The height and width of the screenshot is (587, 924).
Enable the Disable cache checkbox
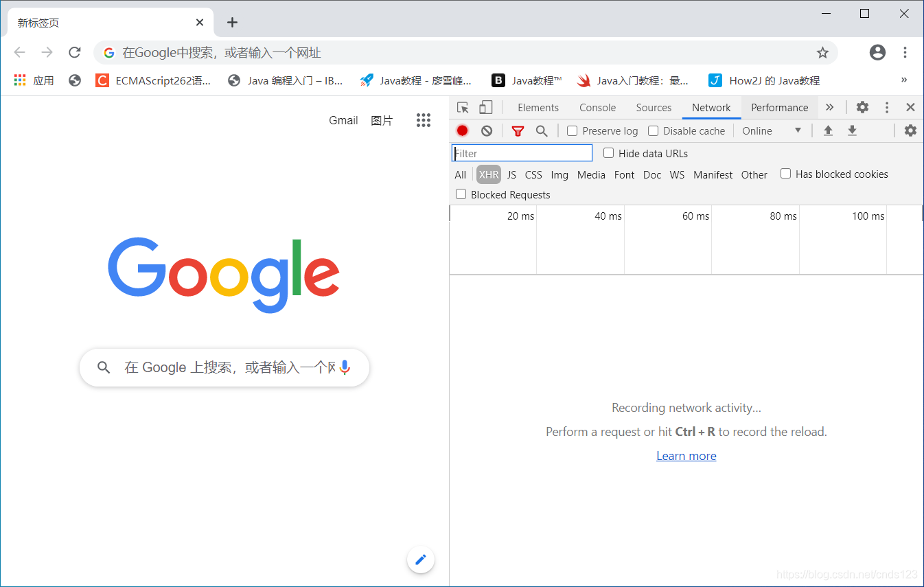(653, 130)
